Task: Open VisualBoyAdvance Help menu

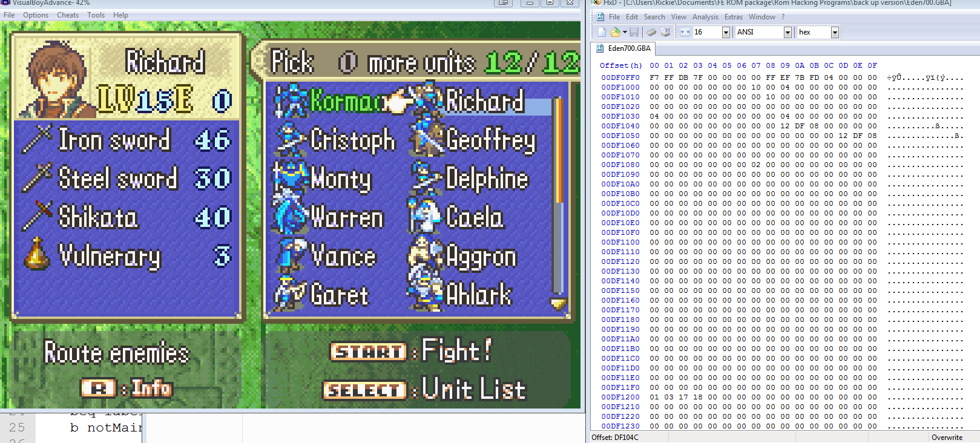Action: 120,15
